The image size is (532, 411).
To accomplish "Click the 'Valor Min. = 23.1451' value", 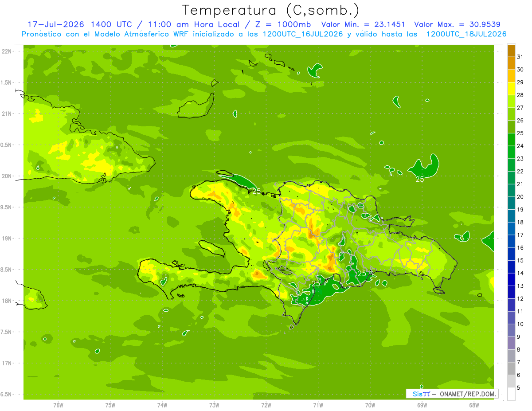I will [x=364, y=24].
